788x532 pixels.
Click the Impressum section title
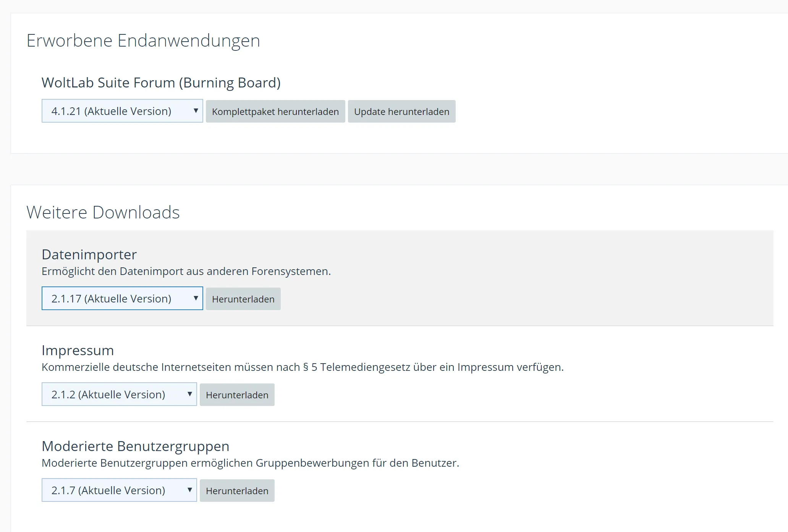(78, 350)
